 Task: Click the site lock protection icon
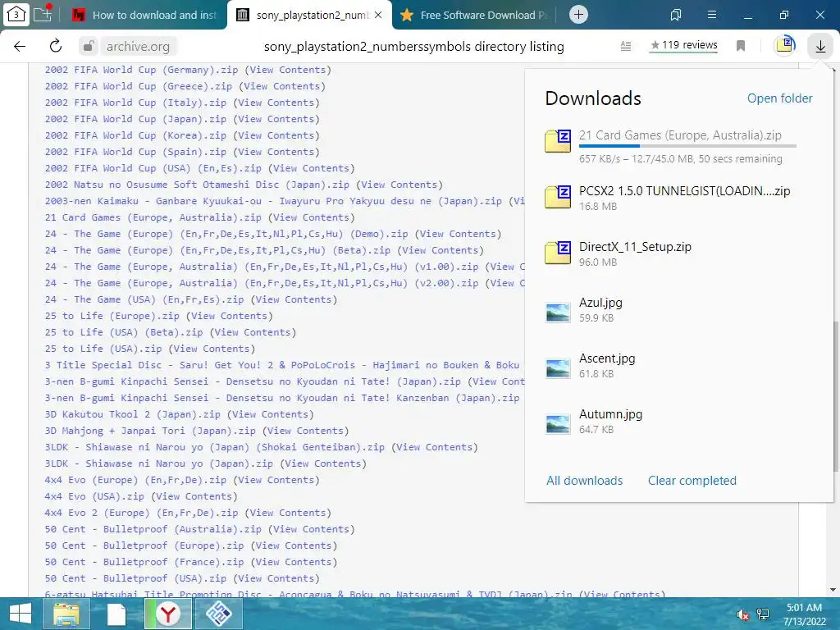88,46
